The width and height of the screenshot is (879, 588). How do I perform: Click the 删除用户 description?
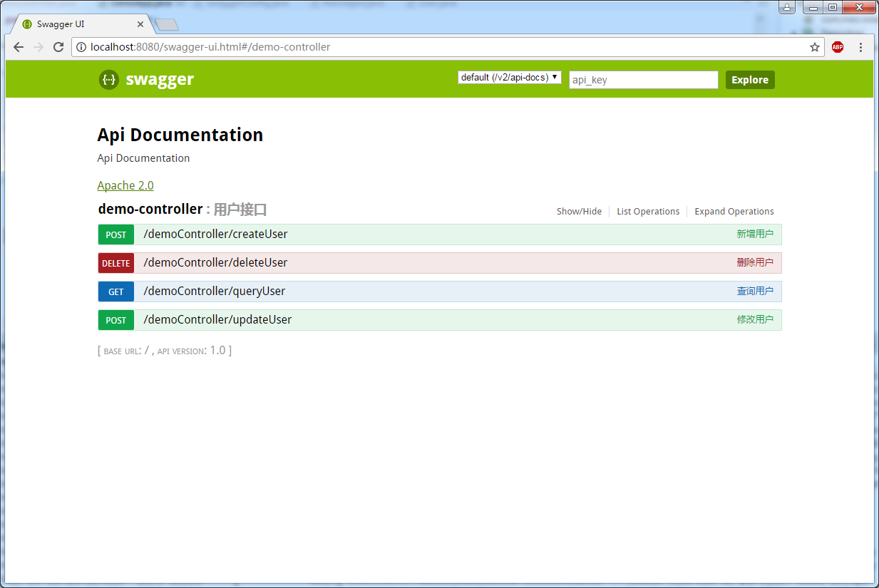[x=755, y=262]
